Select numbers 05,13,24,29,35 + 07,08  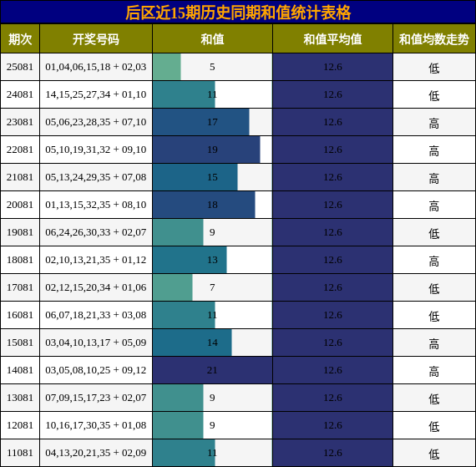(96, 177)
